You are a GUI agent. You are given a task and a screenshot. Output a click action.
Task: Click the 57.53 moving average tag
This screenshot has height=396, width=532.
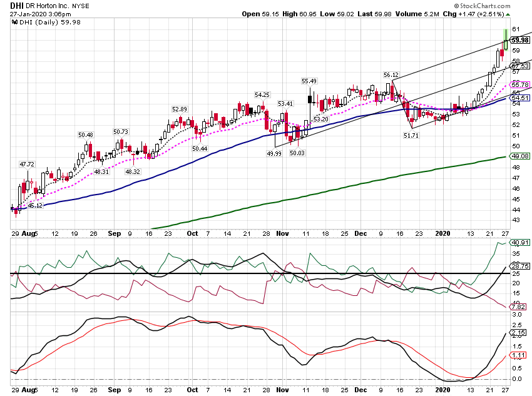coord(519,66)
